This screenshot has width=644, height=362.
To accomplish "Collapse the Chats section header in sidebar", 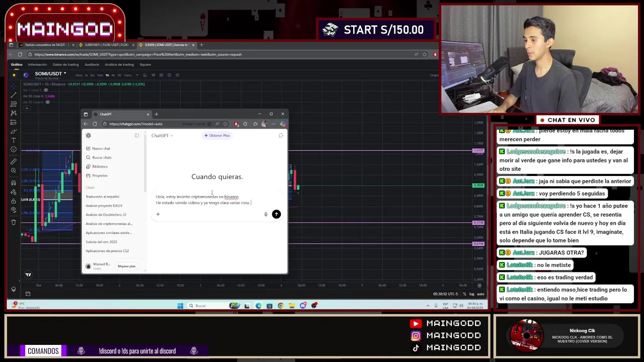I will pos(90,188).
